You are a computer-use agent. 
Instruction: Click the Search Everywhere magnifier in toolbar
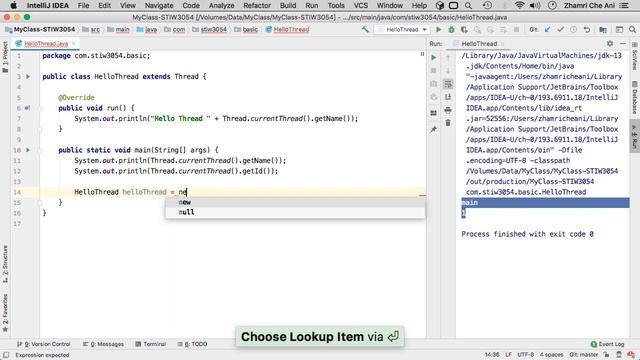tap(632, 29)
